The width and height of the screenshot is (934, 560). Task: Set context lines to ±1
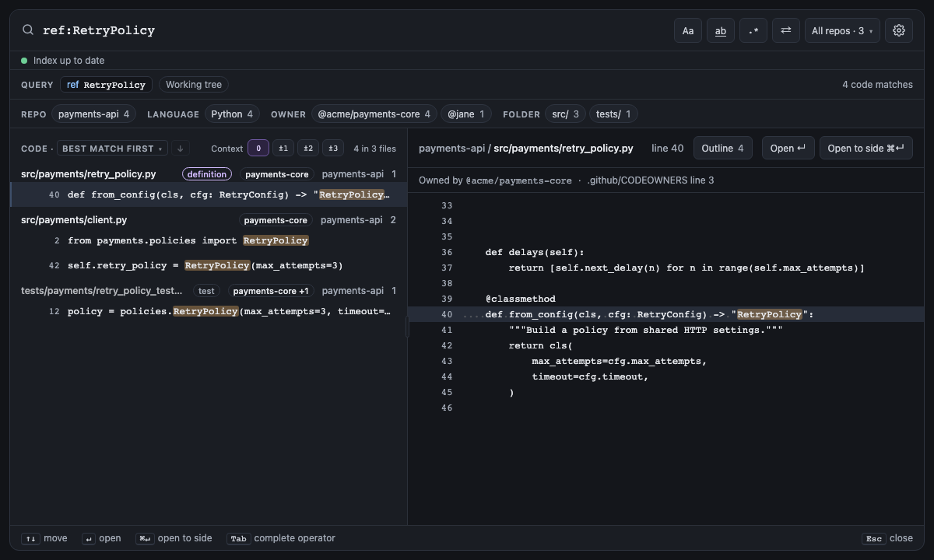coord(283,149)
